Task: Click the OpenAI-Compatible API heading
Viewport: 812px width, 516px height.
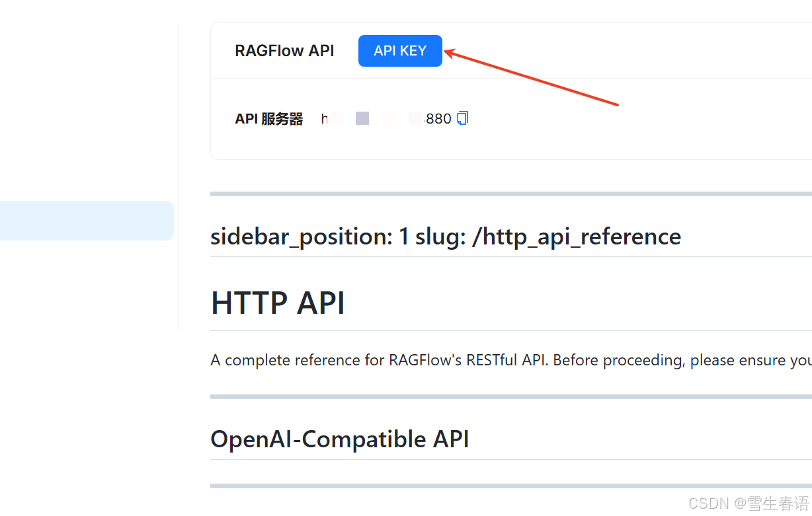Action: [x=339, y=439]
